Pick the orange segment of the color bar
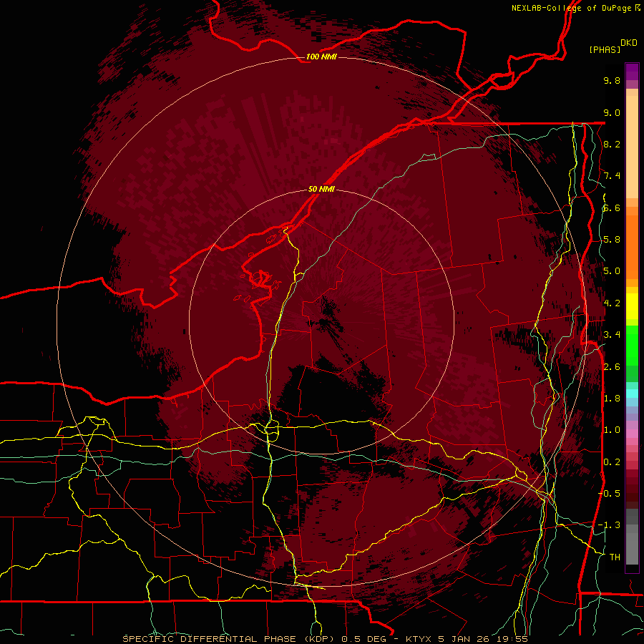 coord(632,246)
